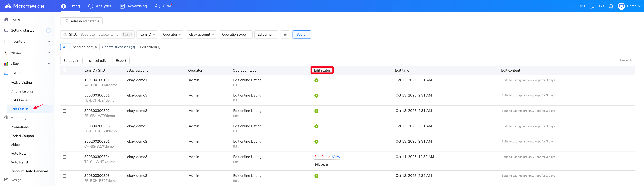Open the View link for failed edit
The width and height of the screenshot is (644, 186).
336,157
